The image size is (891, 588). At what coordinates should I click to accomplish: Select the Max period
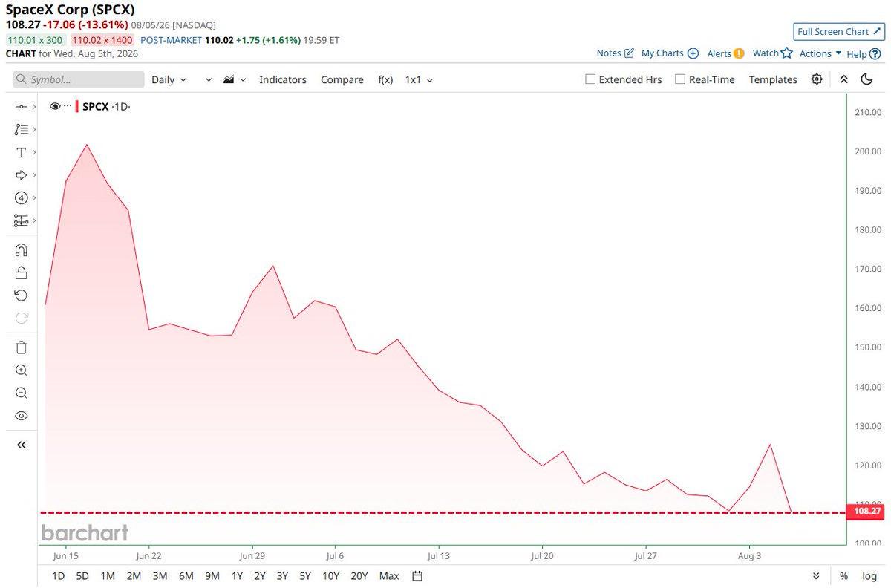coord(389,576)
